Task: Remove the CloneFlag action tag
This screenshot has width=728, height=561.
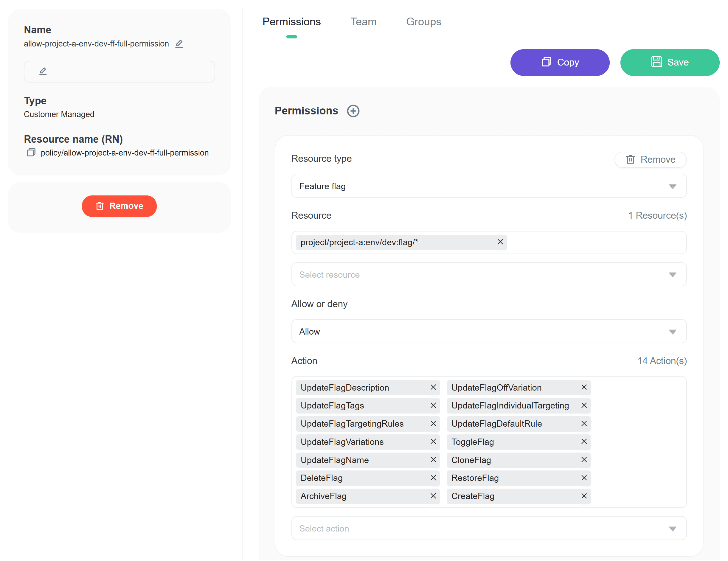Action: pyautogui.click(x=584, y=460)
